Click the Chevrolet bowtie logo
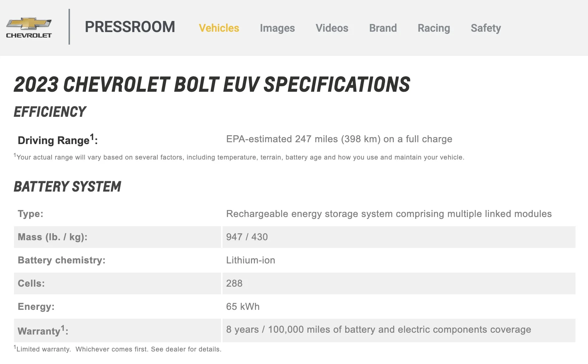Viewport: 588px width, 364px height. pyautogui.click(x=29, y=28)
